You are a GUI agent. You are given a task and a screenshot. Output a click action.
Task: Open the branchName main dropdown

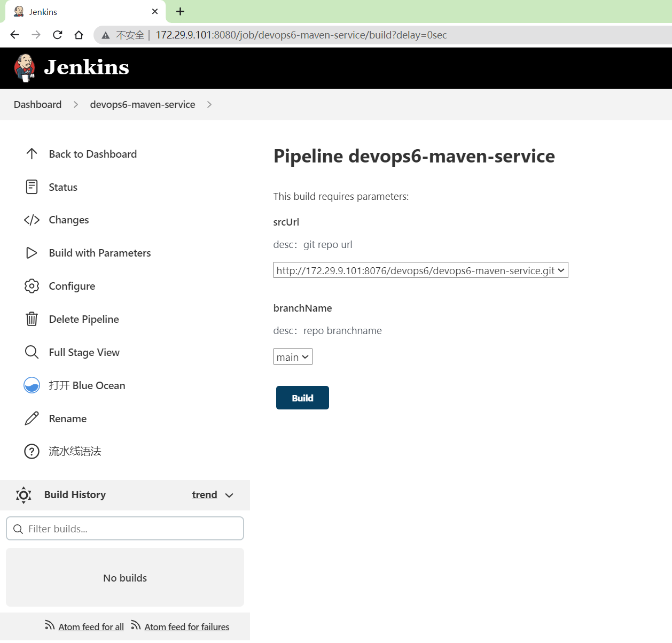click(293, 357)
